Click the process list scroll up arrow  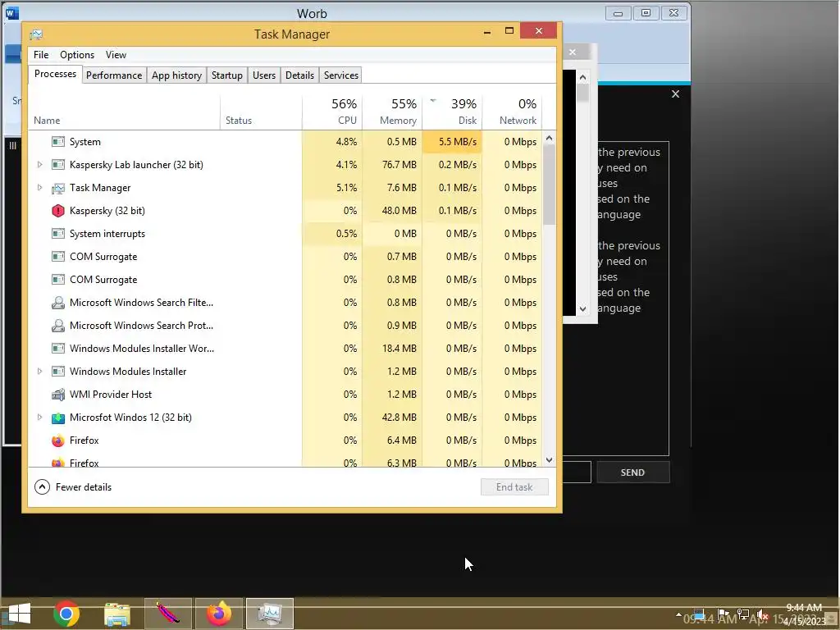pyautogui.click(x=549, y=138)
